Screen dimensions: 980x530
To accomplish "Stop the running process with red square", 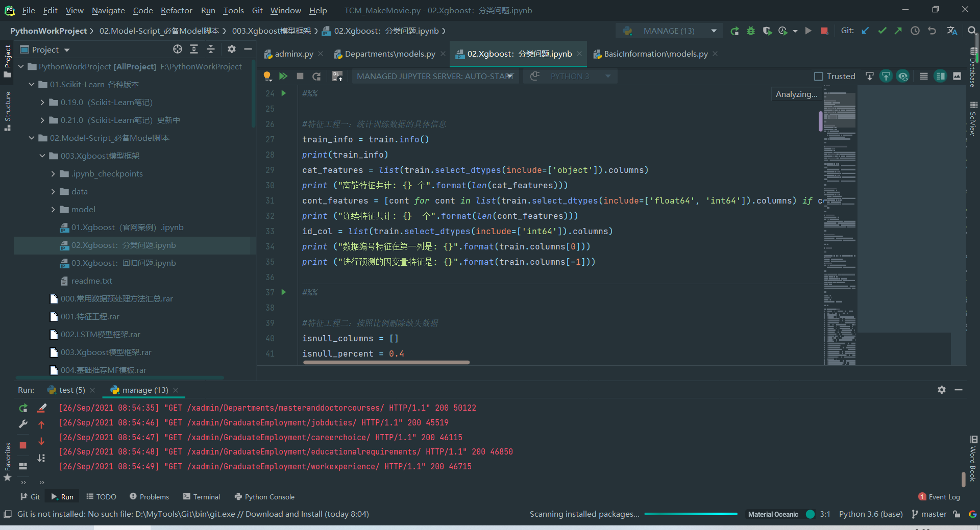I will click(x=824, y=31).
